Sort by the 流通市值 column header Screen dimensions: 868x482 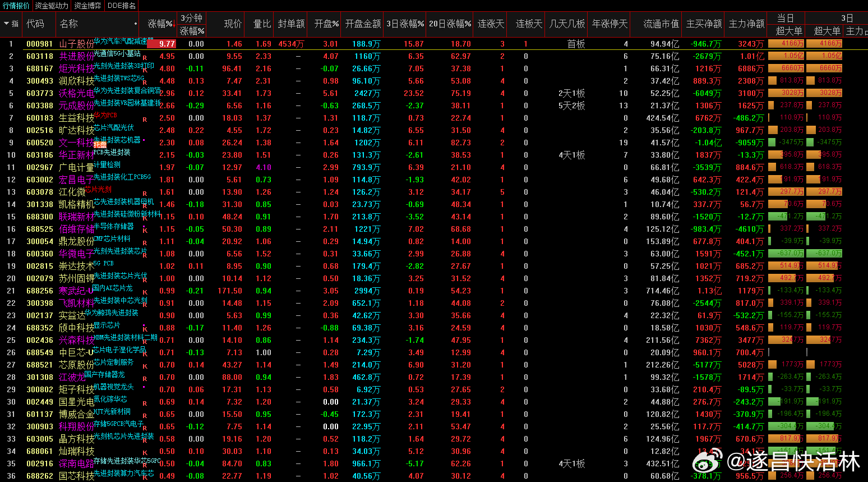click(x=661, y=24)
